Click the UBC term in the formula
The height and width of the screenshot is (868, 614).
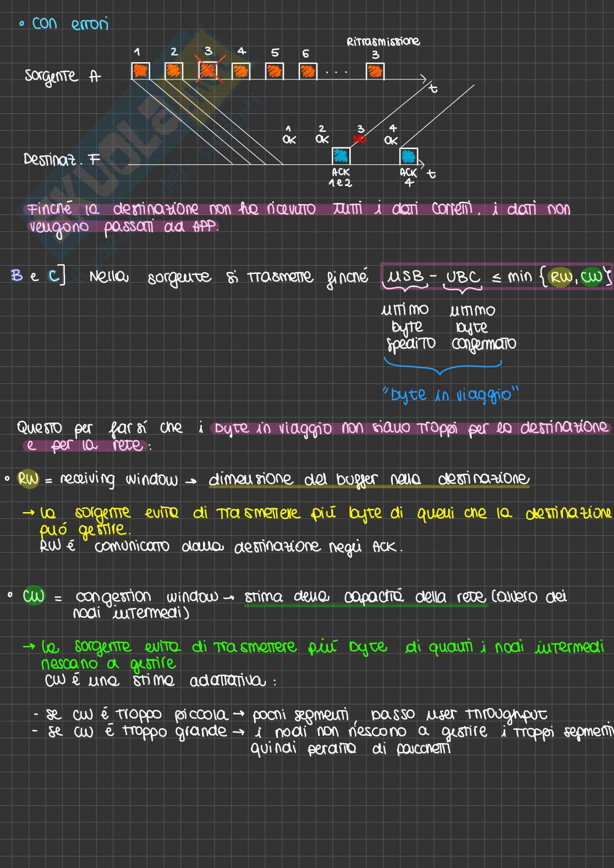coord(463,277)
